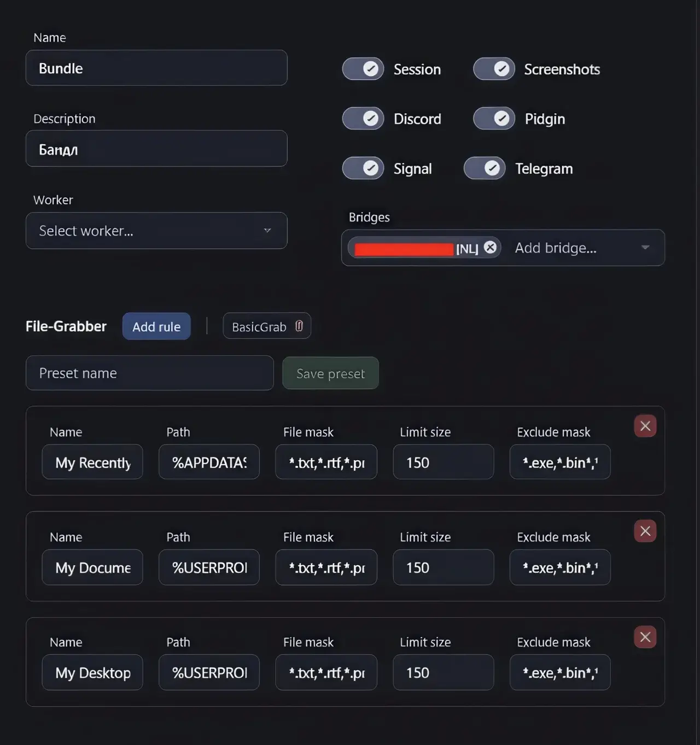Switch off the Pidgin toggle
Screen dimensions: 700x745
point(494,119)
